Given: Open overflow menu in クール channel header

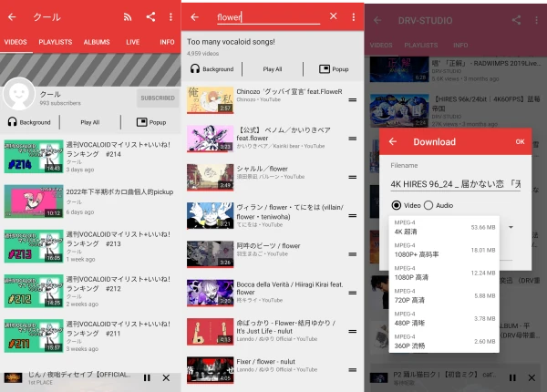Looking at the screenshot, I should click(170, 16).
